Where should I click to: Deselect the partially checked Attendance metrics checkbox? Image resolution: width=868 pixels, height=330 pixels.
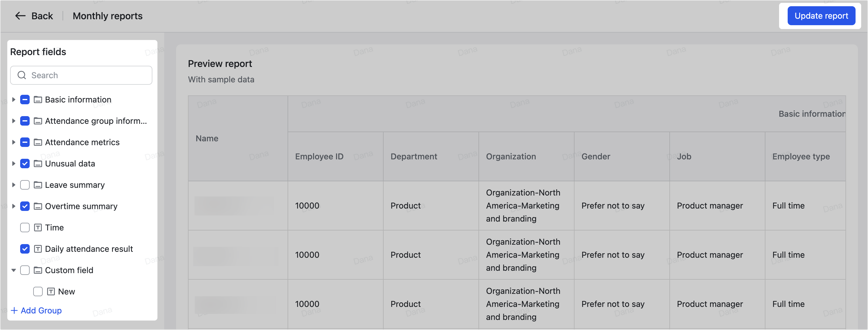(x=25, y=142)
